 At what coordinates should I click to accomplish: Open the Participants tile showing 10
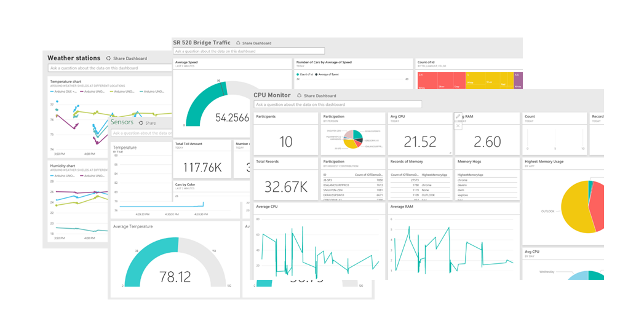coord(286,134)
